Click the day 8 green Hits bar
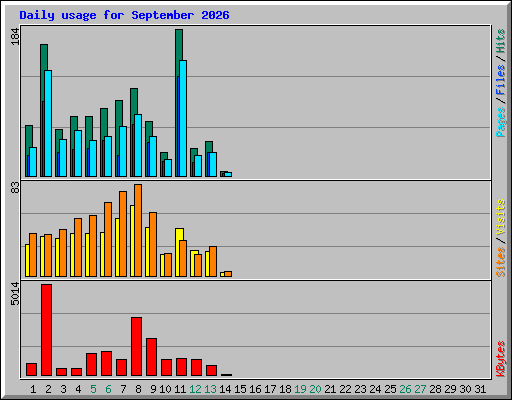The width and height of the screenshot is (512, 400). (x=134, y=101)
